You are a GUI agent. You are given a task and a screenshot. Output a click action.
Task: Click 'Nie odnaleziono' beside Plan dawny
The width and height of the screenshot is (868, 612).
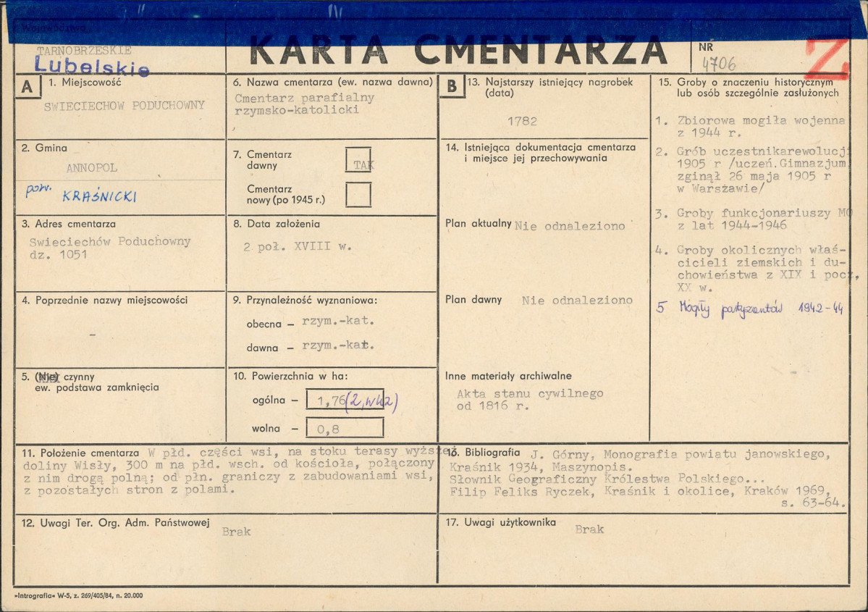coord(577,300)
